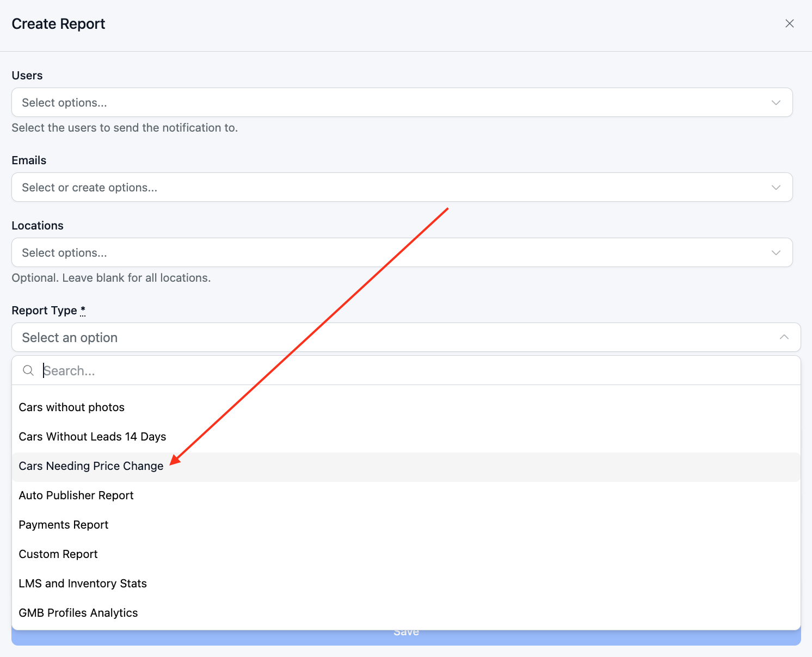The image size is (812, 657).
Task: Close the Create Report dialog
Action: [x=790, y=23]
